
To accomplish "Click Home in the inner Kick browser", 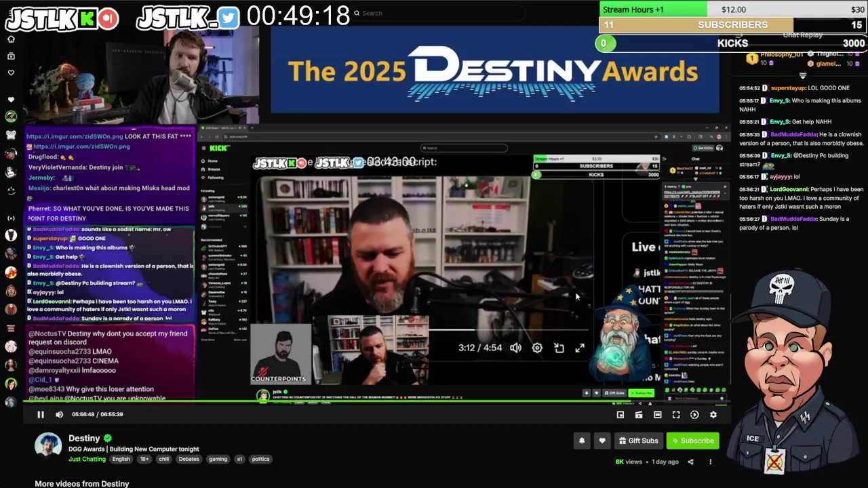I will click(210, 161).
